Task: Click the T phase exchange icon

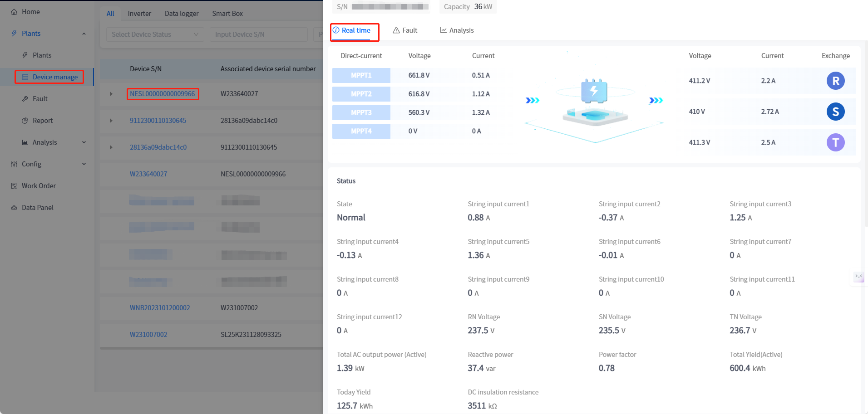Action: tap(835, 142)
